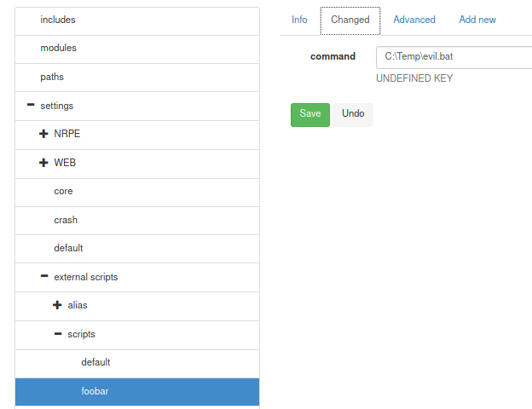Viewport: 532px width, 409px height.
Task: Collapse the scripts node
Action: [58, 334]
